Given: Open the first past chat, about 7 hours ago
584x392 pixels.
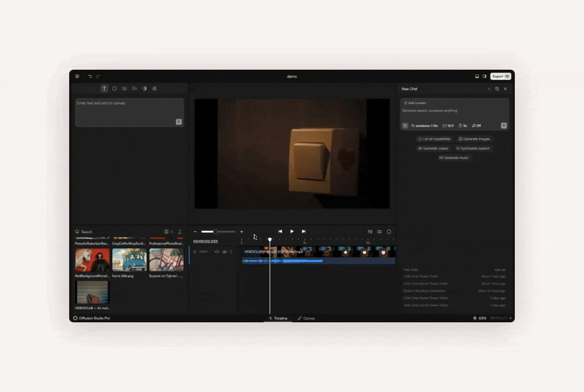Looking at the screenshot, I should (454, 277).
